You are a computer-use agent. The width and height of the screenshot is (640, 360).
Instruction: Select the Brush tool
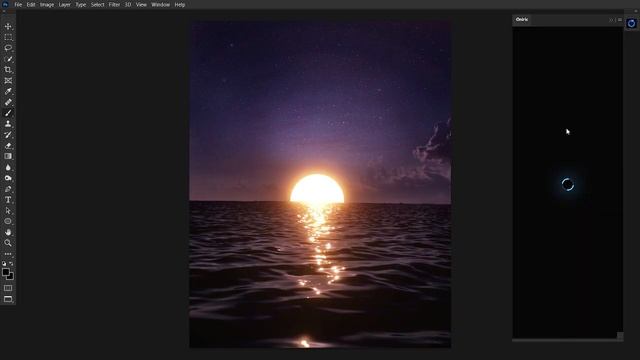tap(8, 113)
